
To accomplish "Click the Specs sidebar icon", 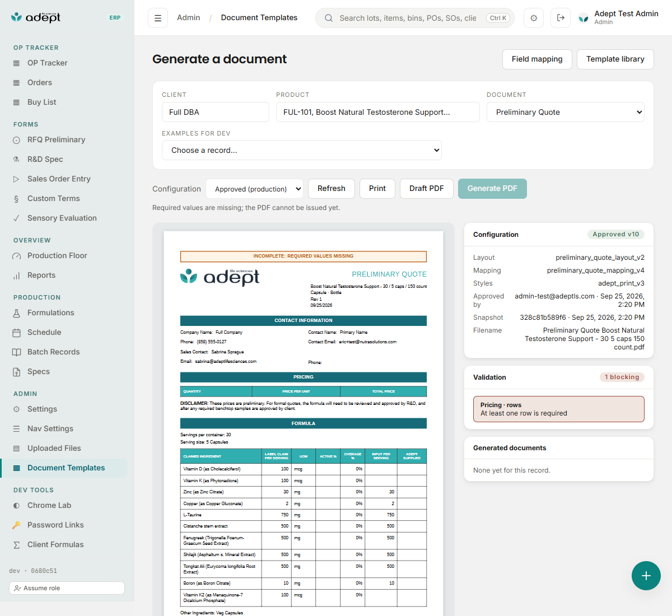I will tap(16, 372).
